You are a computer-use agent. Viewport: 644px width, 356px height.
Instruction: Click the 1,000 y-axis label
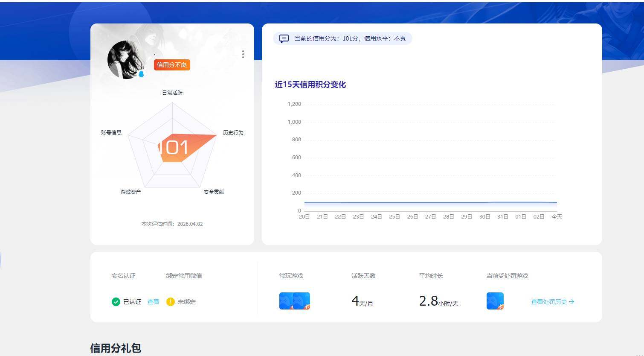(x=294, y=122)
